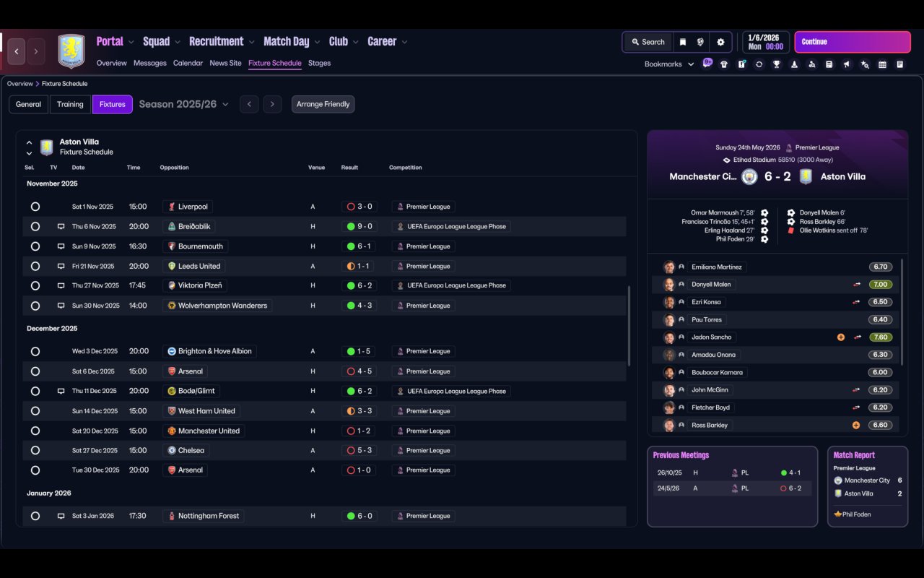Click the player ratings list scrollbar
The width and height of the screenshot is (924, 578).
point(902,311)
